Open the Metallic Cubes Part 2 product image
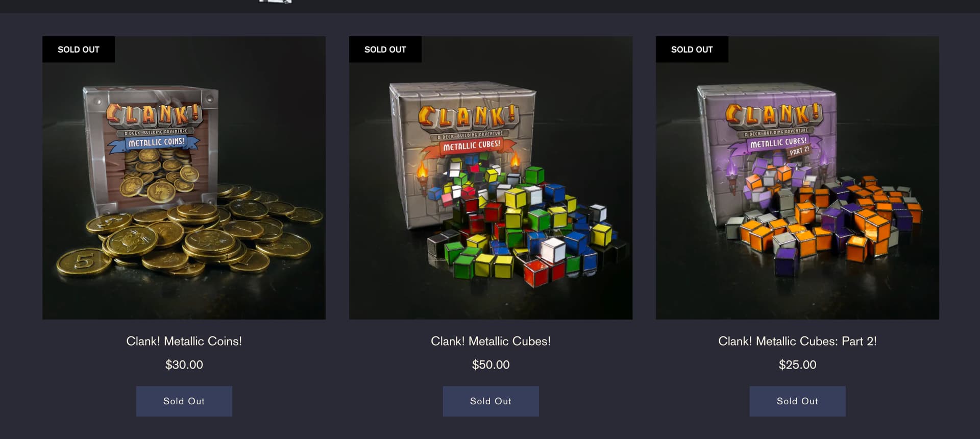 [x=797, y=178]
